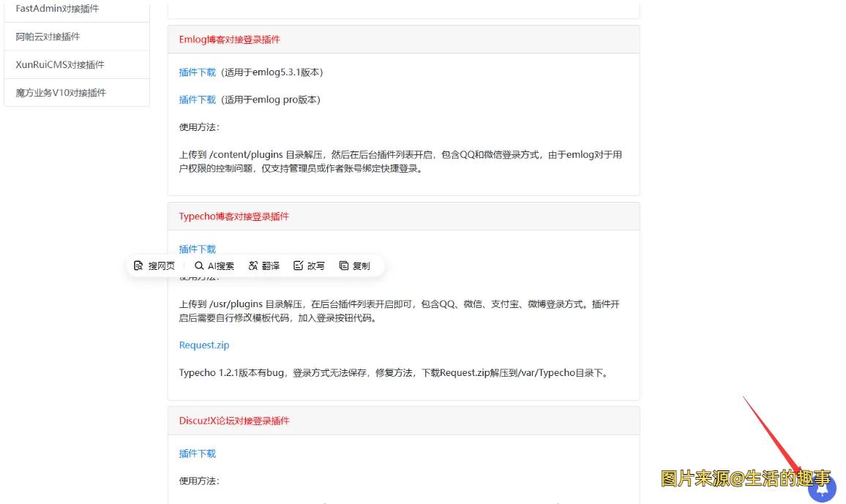Expand the Discuz!X论坛对接登录插件 section header
This screenshot has height=504, width=846.
(x=235, y=421)
